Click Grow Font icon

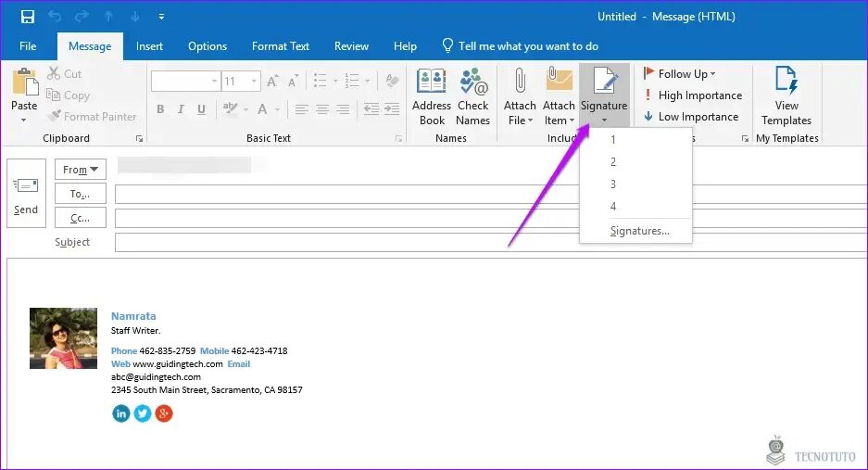tap(272, 82)
